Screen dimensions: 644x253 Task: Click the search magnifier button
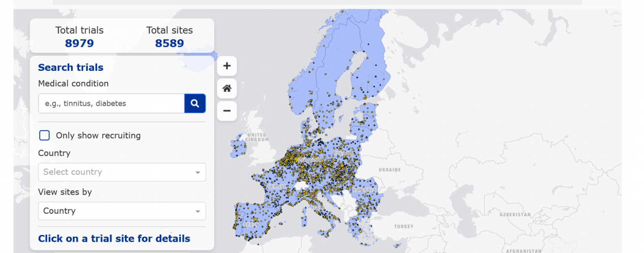(x=195, y=103)
